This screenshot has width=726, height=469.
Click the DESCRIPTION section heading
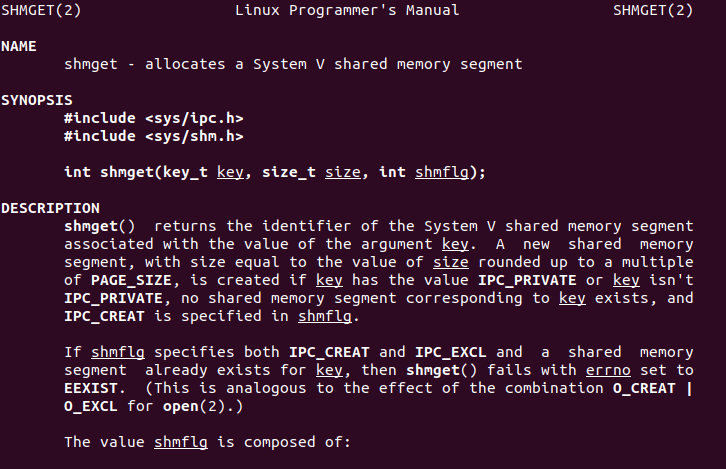[x=50, y=208]
